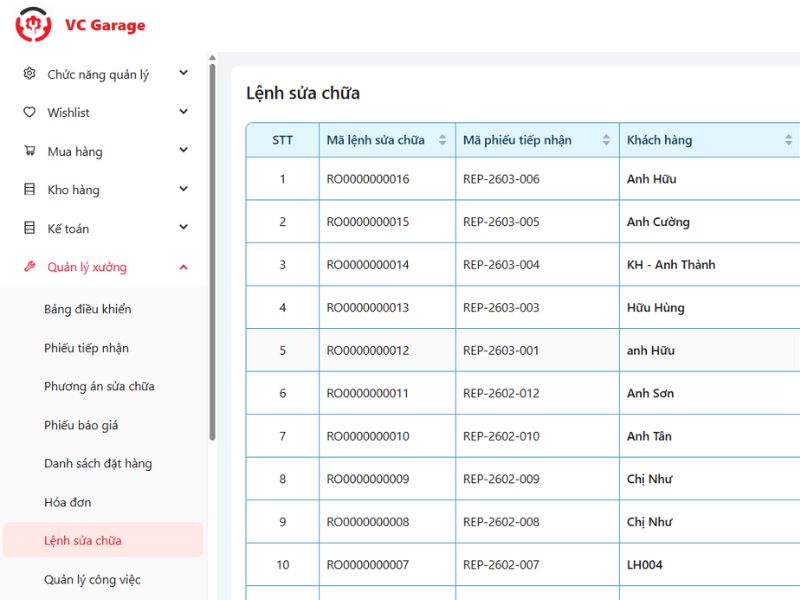This screenshot has width=800, height=600.
Task: Open Bảng điều khiển menu item
Action: tap(88, 309)
